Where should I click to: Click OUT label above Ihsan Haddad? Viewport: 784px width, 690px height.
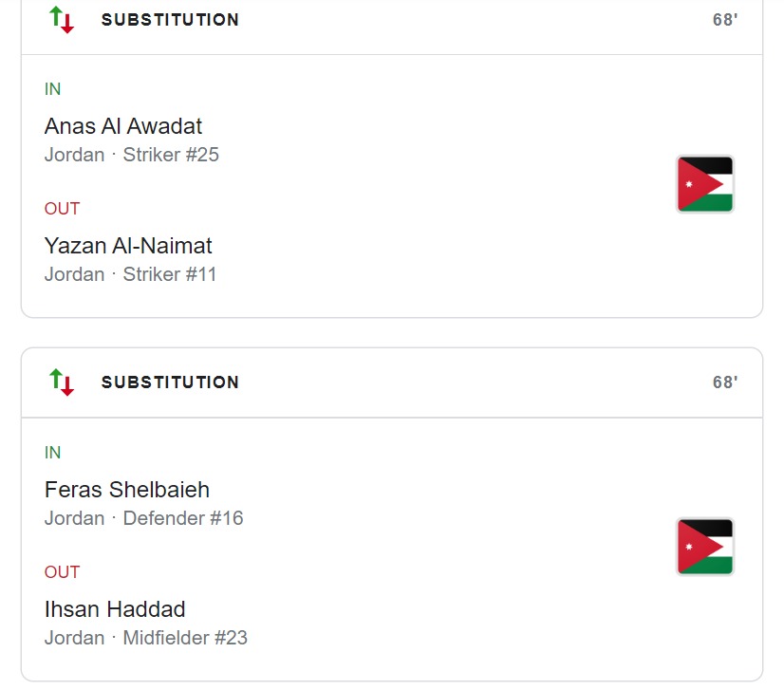pyautogui.click(x=63, y=572)
